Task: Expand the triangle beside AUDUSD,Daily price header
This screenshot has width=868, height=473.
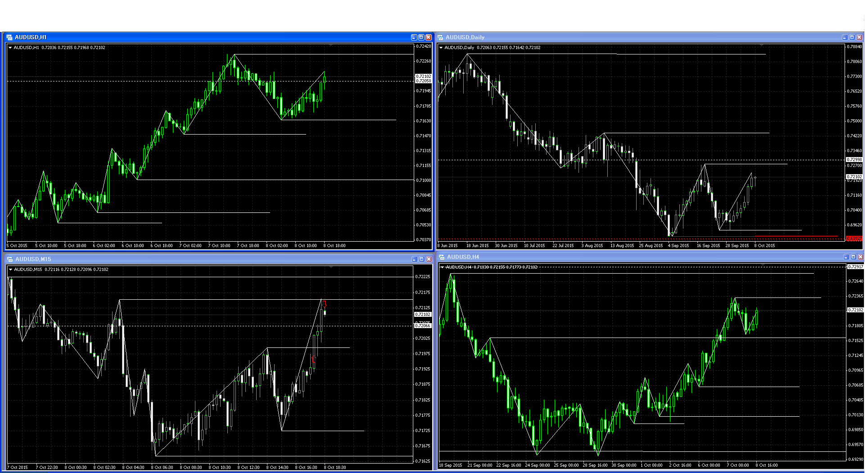Action: pos(441,47)
